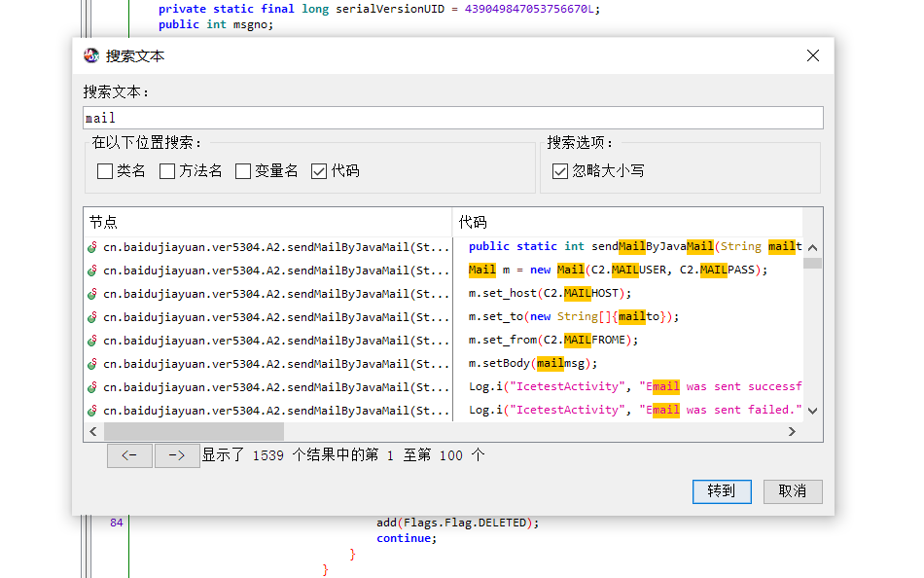Enable the 类名 checkbox
Viewport: 924px width, 578px height.
[105, 171]
